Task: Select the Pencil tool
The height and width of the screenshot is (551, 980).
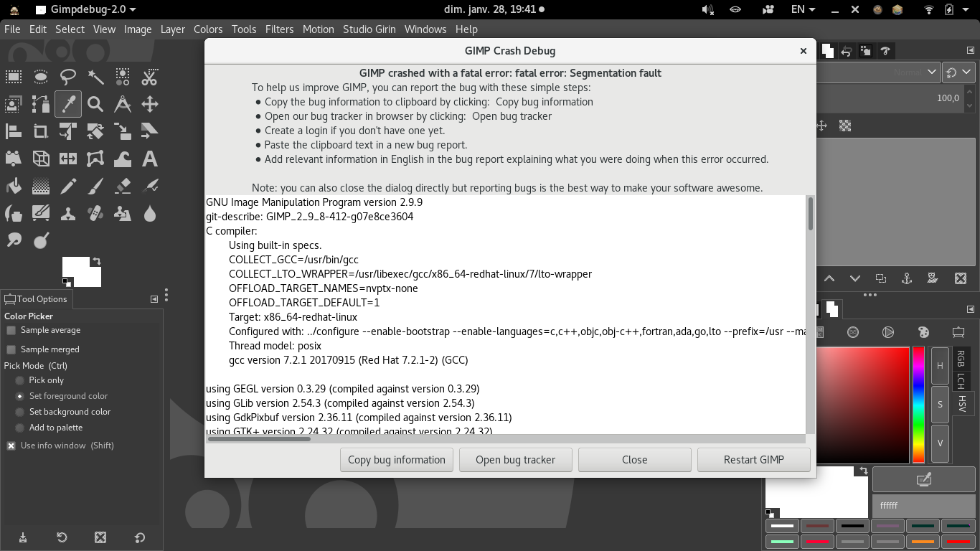Action: pyautogui.click(x=68, y=186)
